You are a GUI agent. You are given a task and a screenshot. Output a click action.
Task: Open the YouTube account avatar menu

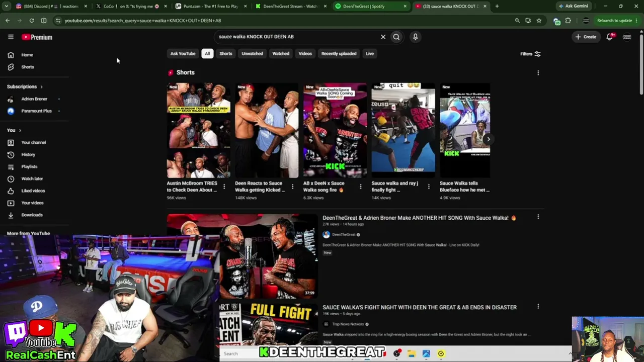627,37
